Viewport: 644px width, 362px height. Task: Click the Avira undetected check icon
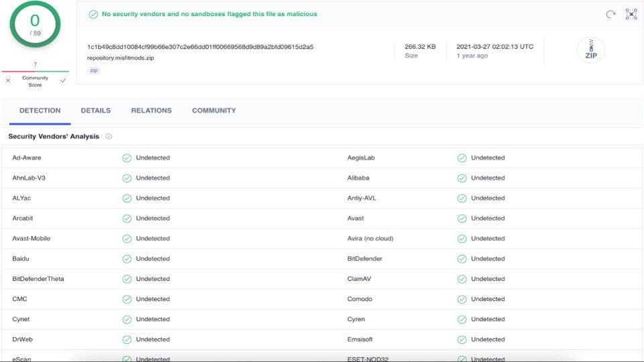(x=462, y=239)
